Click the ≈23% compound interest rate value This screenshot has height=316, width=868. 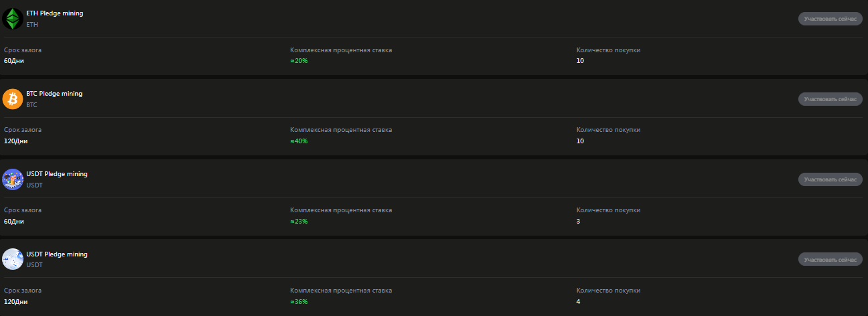click(x=299, y=221)
